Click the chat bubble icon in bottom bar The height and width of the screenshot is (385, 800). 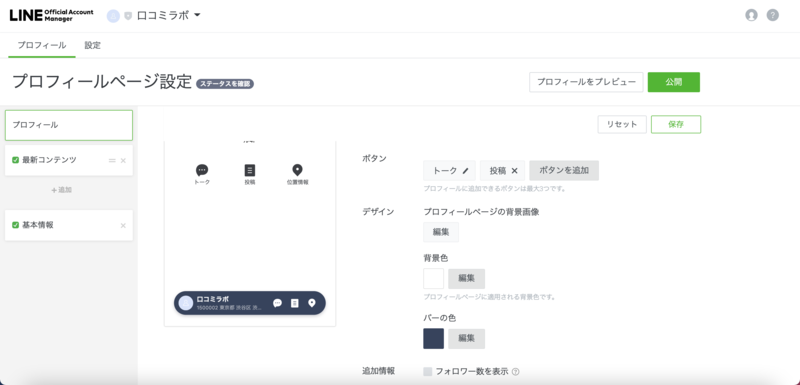[x=277, y=303]
